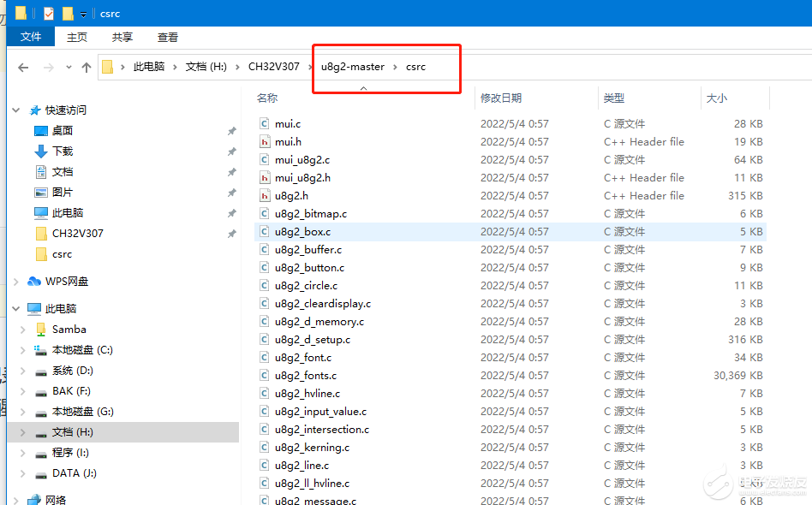Click u8g2-master breadcrumb in address bar
This screenshot has height=505, width=812.
click(x=353, y=67)
